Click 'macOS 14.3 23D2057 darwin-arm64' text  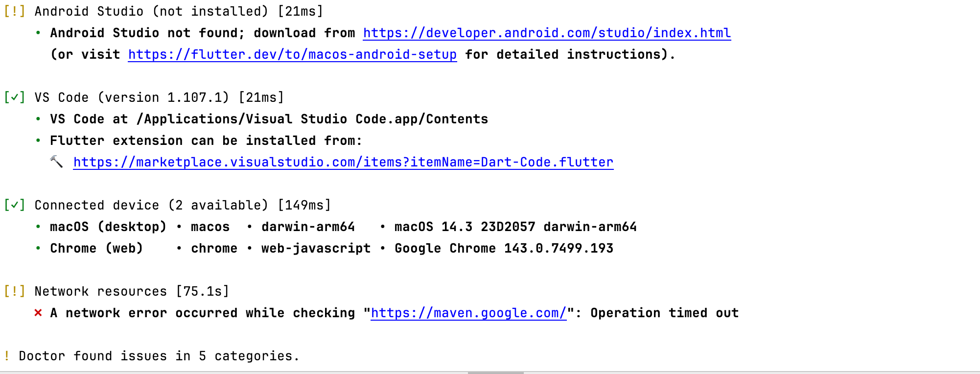515,227
